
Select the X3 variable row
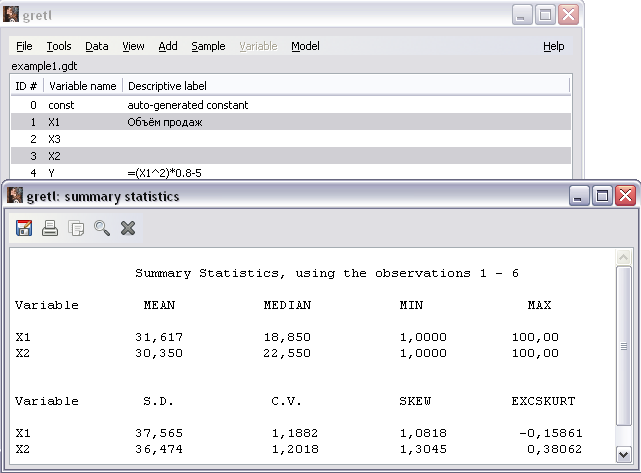coord(291,139)
